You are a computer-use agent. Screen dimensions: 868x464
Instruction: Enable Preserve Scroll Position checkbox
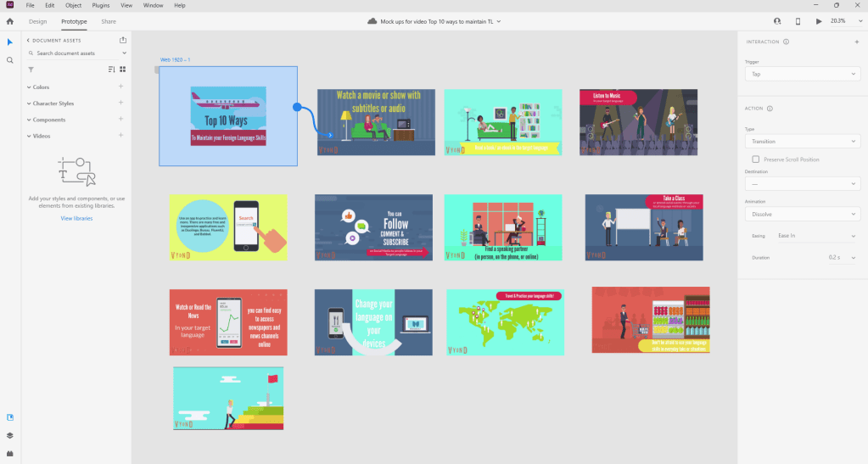[x=755, y=159]
